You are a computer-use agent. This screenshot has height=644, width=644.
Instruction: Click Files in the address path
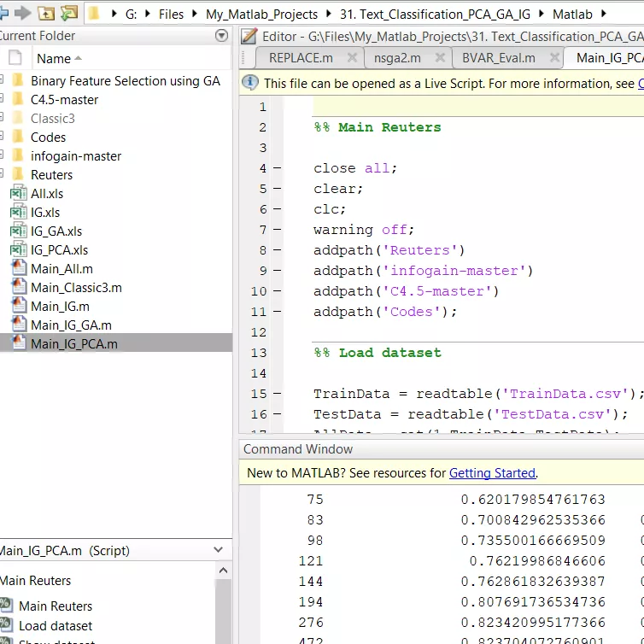(x=171, y=15)
